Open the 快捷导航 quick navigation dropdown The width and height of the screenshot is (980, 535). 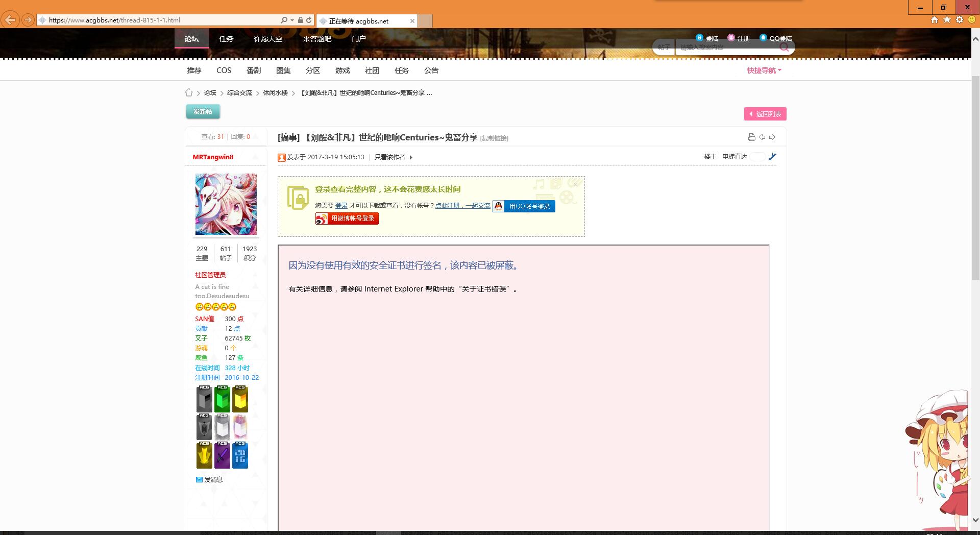coord(764,70)
